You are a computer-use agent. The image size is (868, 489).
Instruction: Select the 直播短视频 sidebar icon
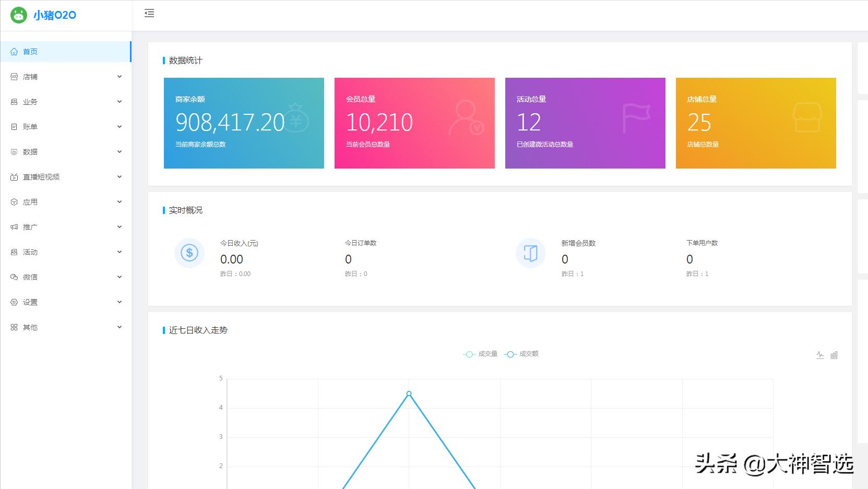14,176
